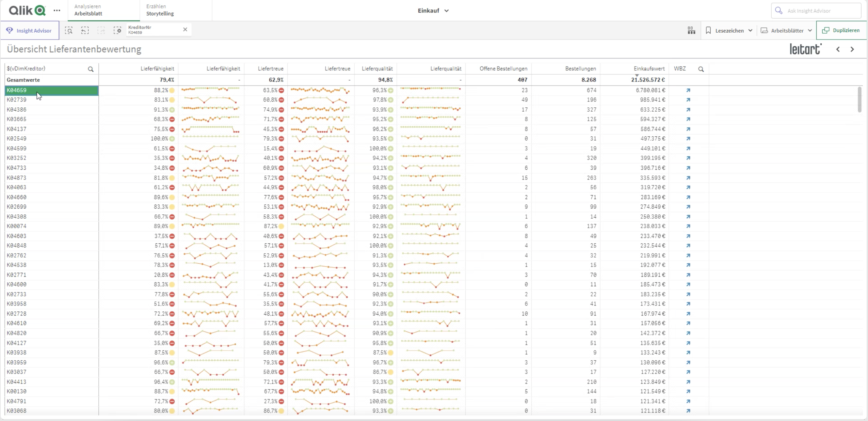Open the smart search selection tool
868x421 pixels.
(x=69, y=30)
